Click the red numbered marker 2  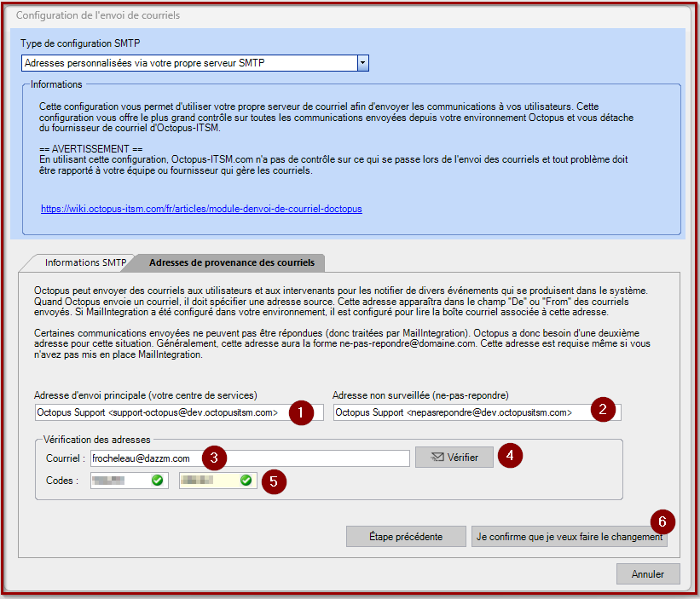[x=603, y=409]
